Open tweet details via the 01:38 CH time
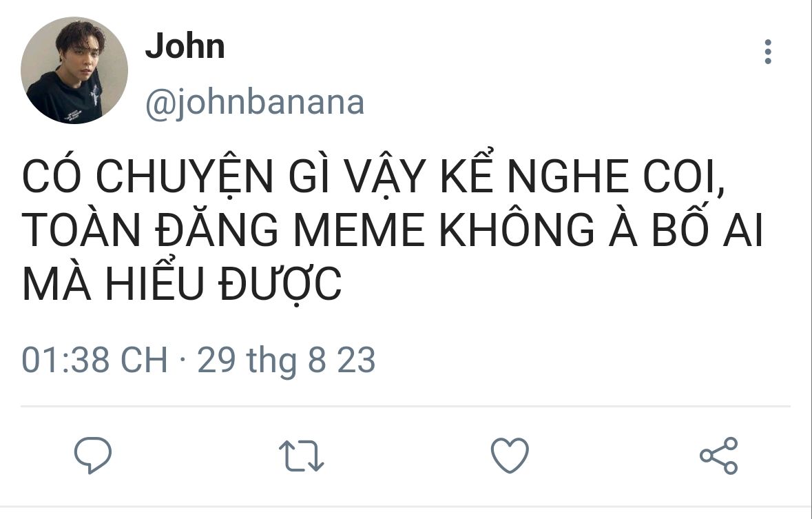 [95, 360]
